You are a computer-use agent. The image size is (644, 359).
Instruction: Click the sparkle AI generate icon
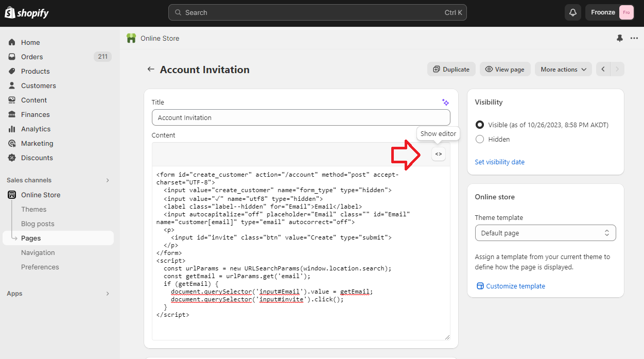point(445,102)
